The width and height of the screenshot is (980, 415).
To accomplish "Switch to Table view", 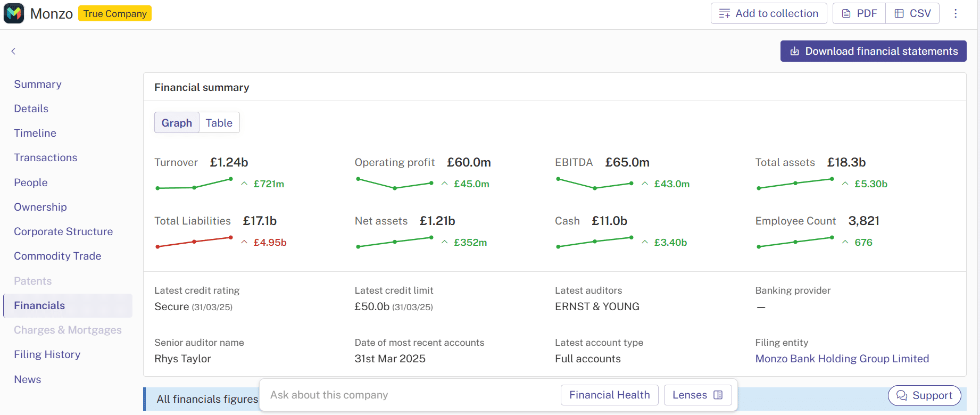I will tap(219, 122).
